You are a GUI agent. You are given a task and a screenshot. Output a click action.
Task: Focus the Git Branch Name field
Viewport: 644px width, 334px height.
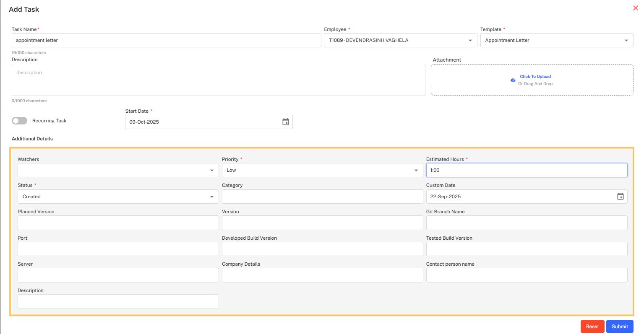click(x=527, y=223)
